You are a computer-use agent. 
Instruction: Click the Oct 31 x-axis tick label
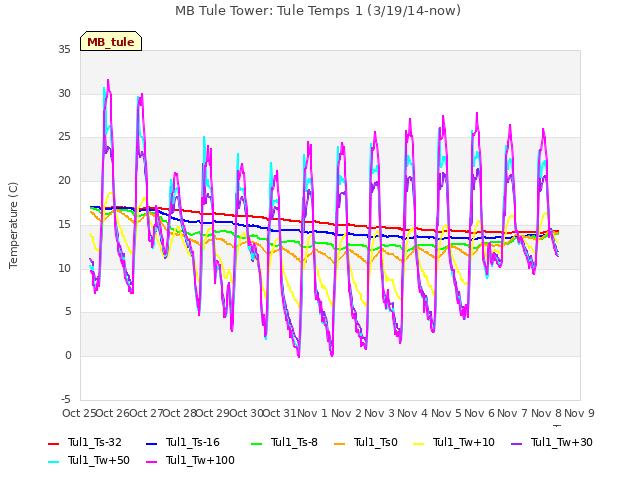click(x=280, y=413)
